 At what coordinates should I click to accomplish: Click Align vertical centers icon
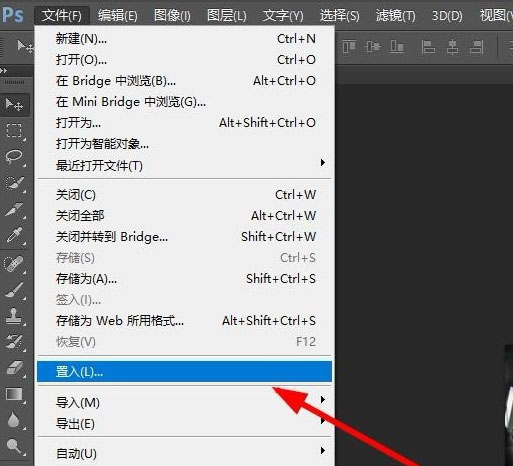tap(373, 47)
